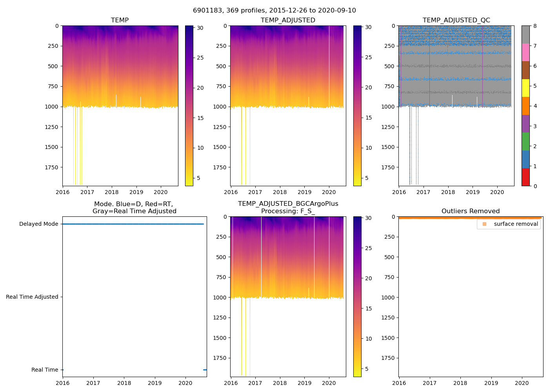
Task: Click the TEMP_ADJUSTED_BGCArgoPlus plot title
Action: pos(288,204)
